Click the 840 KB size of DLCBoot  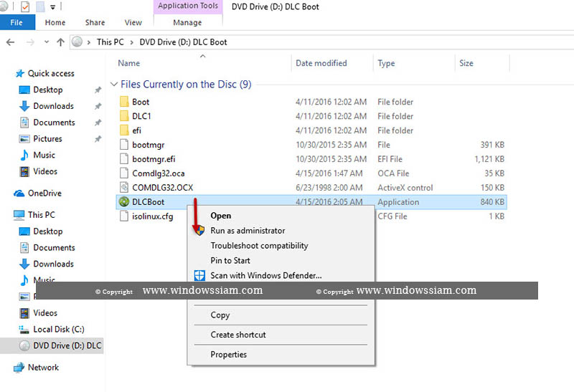coord(492,201)
